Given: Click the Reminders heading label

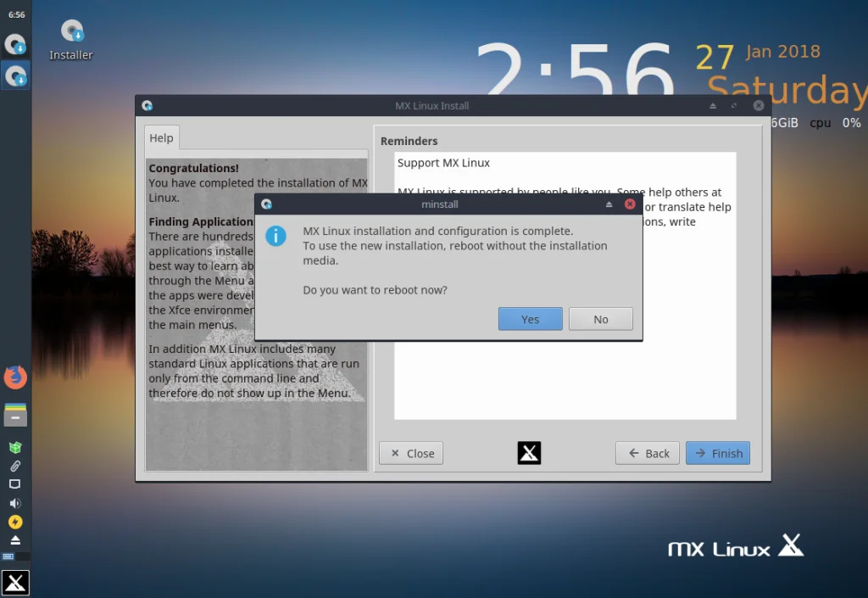Looking at the screenshot, I should click(x=409, y=141).
